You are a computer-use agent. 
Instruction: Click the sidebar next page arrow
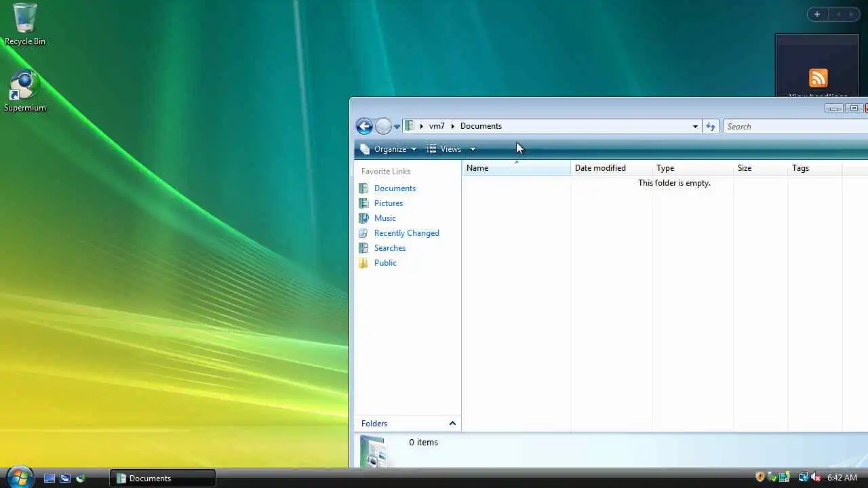pos(851,14)
